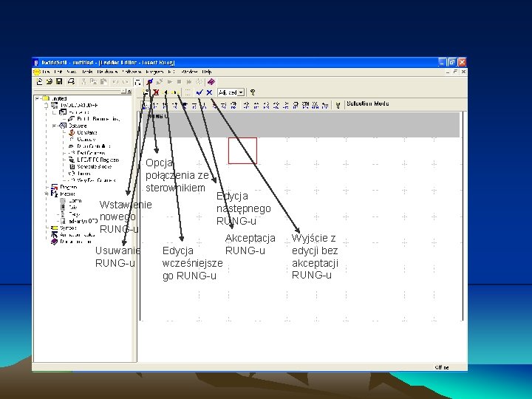Click the red Delete rung icon
The image size is (532, 399).
[156, 92]
